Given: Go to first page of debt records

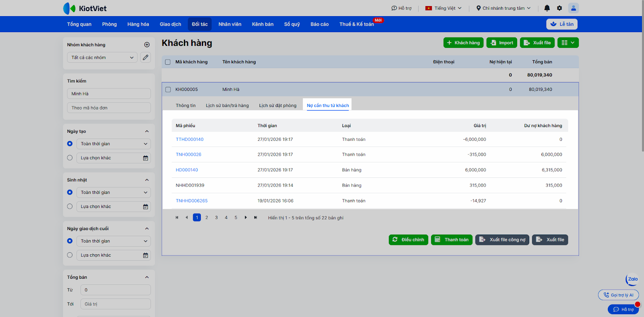Looking at the screenshot, I should click(177, 218).
